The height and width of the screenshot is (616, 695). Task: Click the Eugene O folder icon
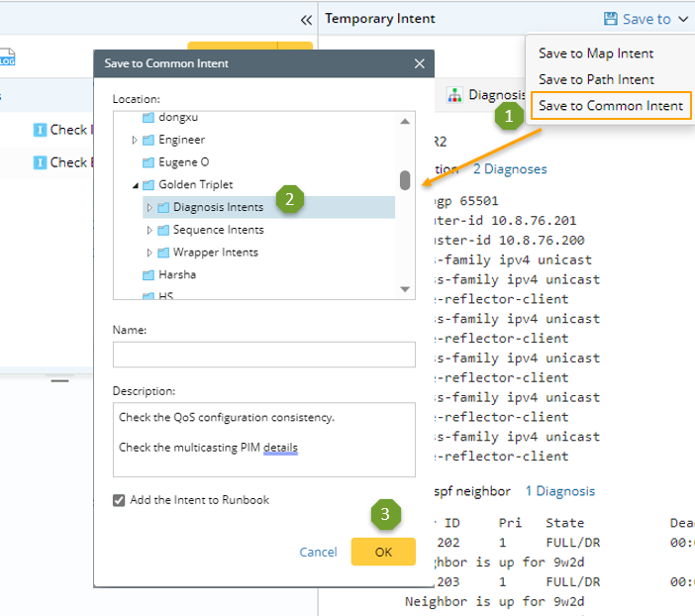click(x=149, y=162)
